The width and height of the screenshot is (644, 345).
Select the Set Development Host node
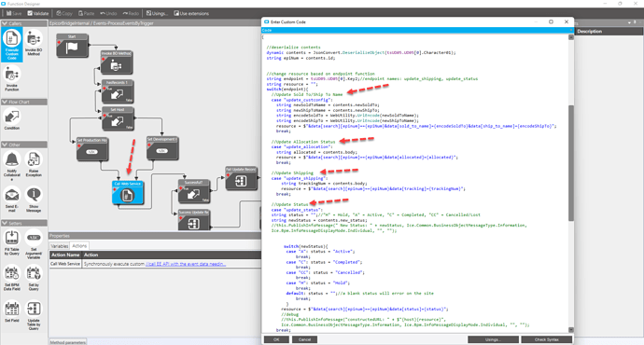coord(162,148)
